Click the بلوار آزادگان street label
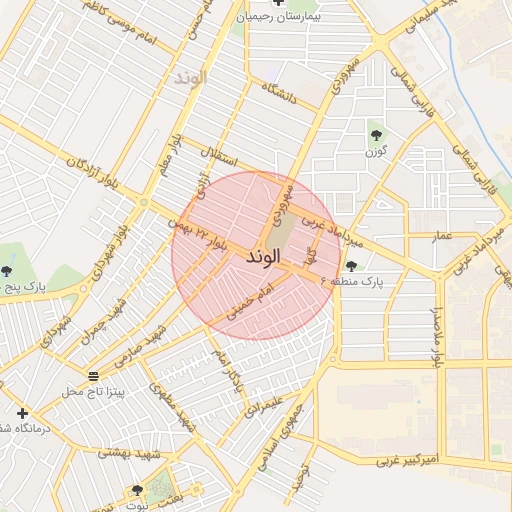This screenshot has height=512, width=512. (x=92, y=173)
